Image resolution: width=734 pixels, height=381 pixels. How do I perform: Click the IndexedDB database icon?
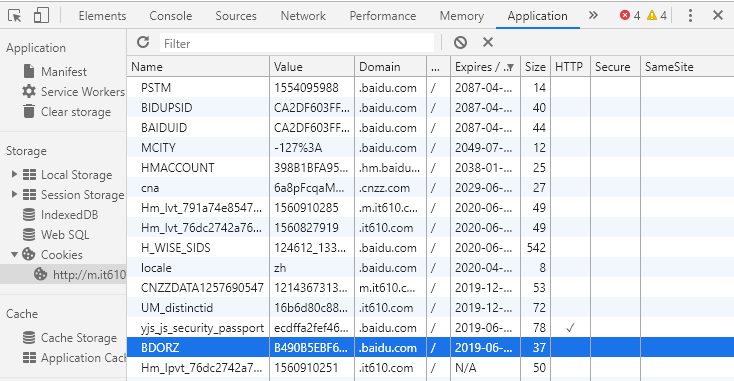click(29, 214)
